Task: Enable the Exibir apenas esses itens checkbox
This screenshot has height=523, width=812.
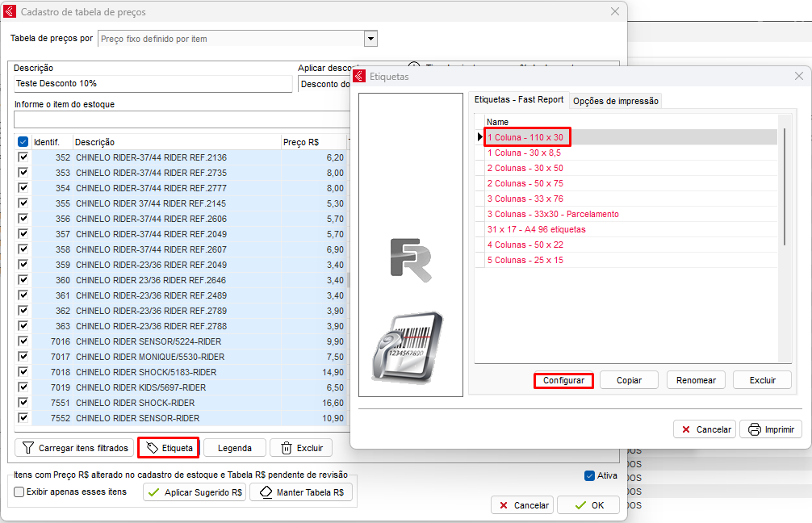Action: point(19,492)
